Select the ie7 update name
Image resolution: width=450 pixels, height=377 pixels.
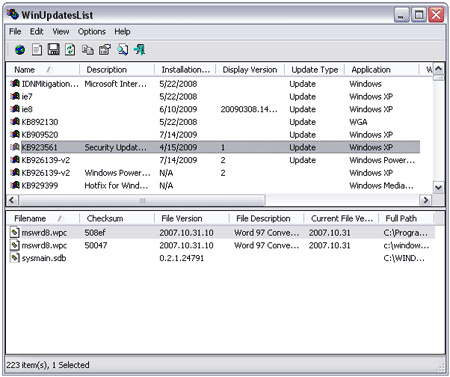(27, 96)
